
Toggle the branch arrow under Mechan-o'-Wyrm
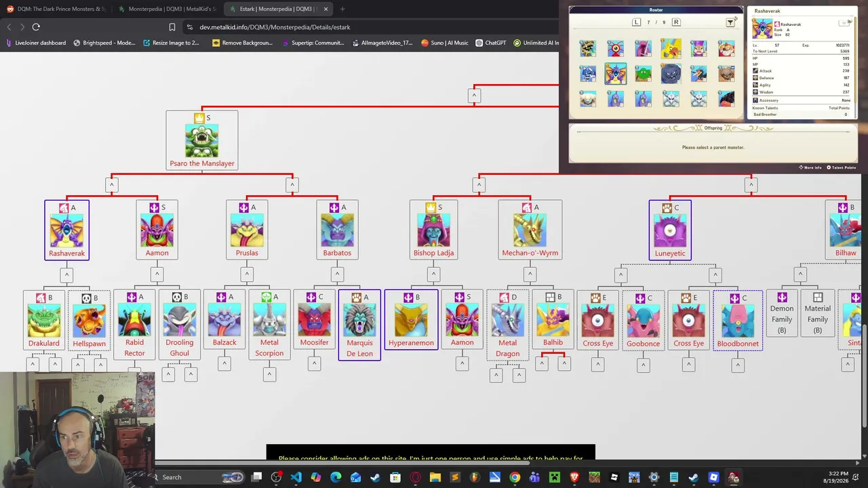coord(530,275)
